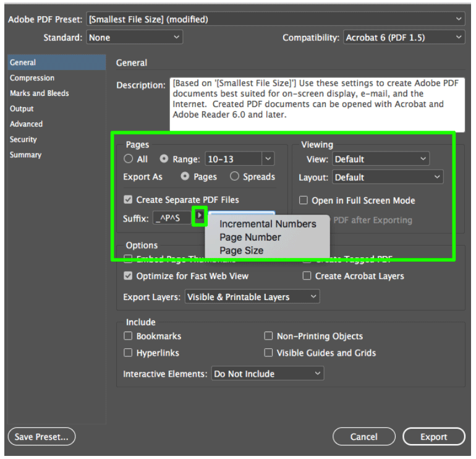The height and width of the screenshot is (459, 476).
Task: Open the Adobe PDF Preset dropdown
Action: (x=276, y=19)
